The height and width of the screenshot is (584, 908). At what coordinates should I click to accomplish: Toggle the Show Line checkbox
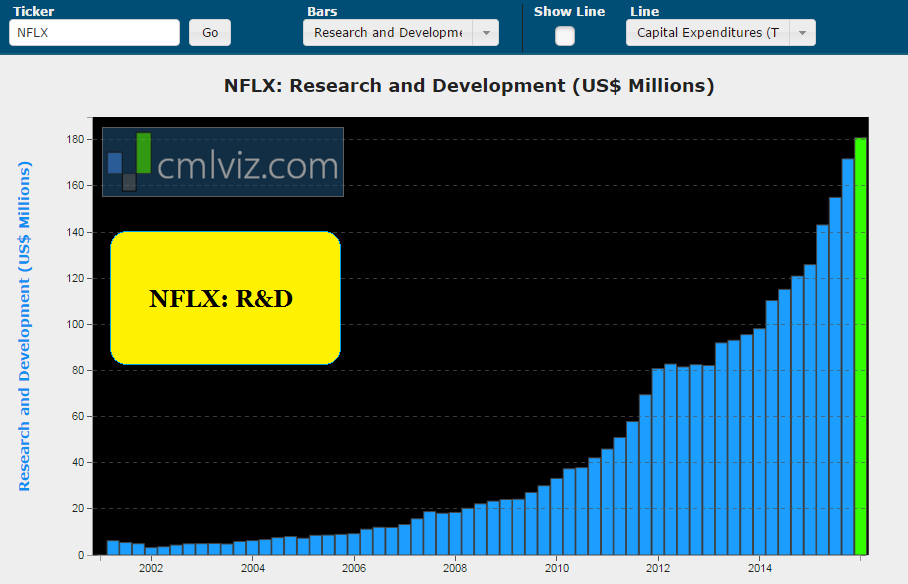565,36
